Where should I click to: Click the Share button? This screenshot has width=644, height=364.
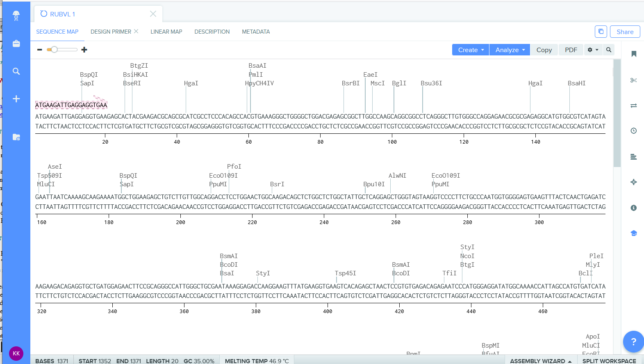(625, 32)
